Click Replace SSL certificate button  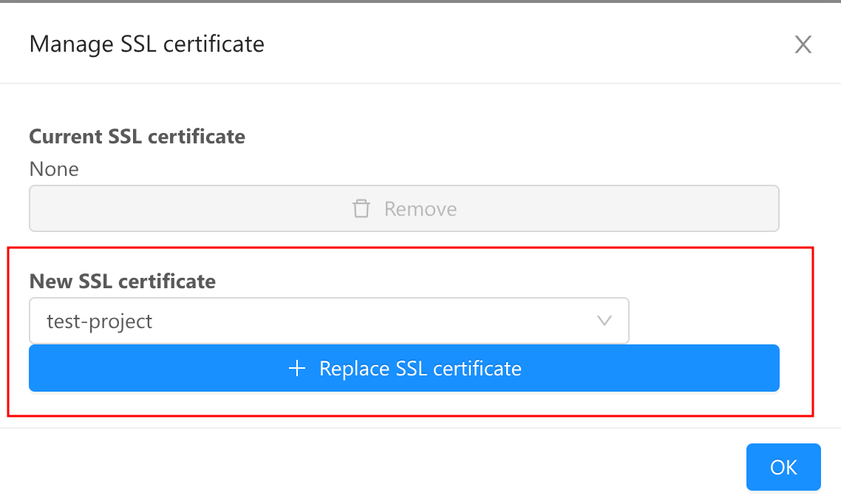(404, 368)
